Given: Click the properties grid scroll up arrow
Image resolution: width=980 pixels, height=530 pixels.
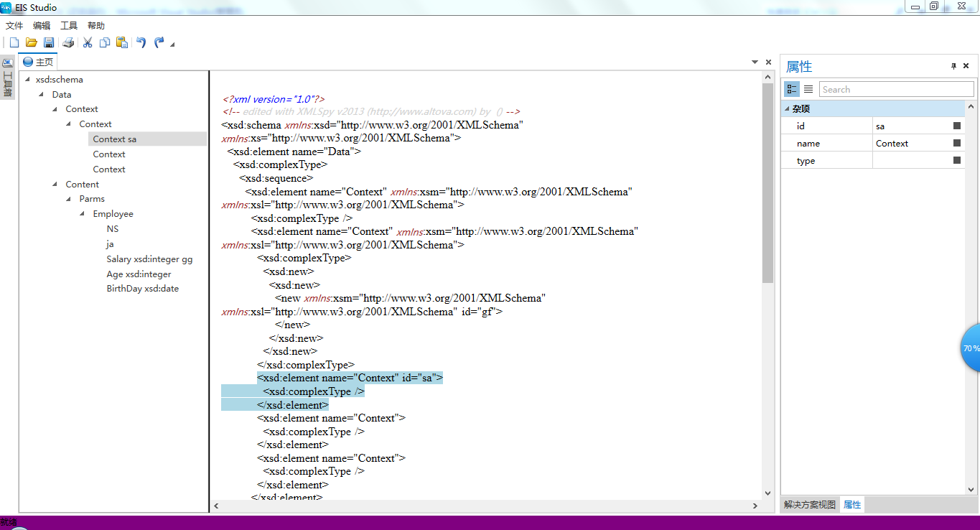Looking at the screenshot, I should pos(970,106).
